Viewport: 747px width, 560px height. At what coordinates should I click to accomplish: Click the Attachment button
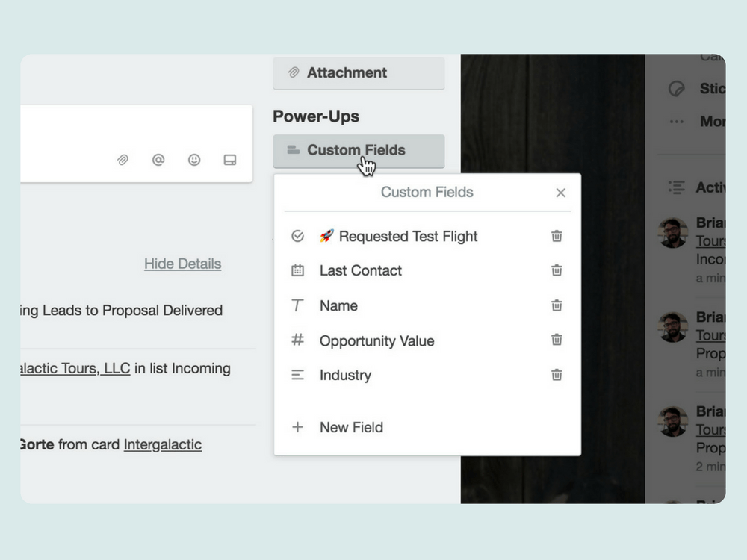pos(359,73)
